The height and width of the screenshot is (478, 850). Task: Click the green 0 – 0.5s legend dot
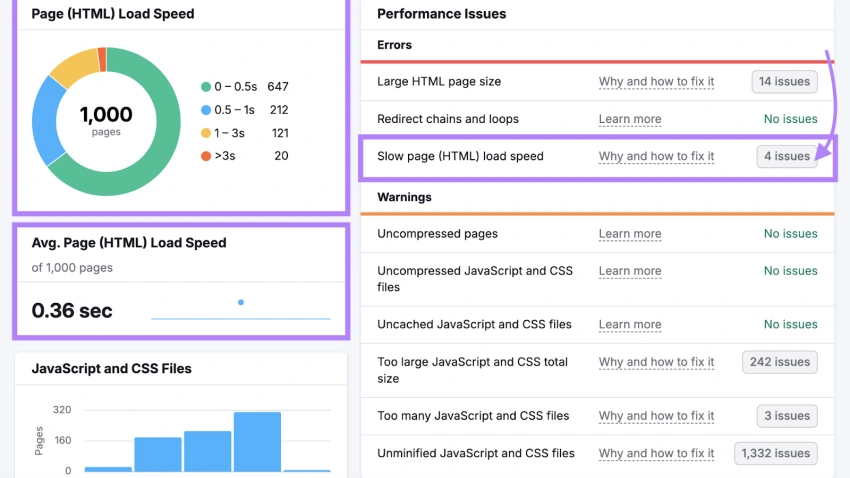tap(206, 87)
